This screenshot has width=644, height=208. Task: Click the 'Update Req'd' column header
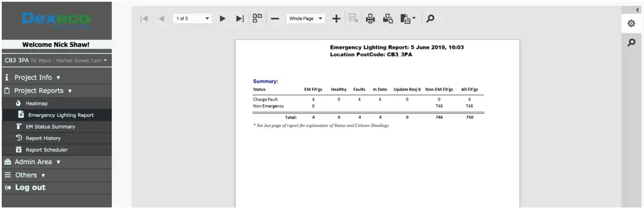click(x=407, y=89)
